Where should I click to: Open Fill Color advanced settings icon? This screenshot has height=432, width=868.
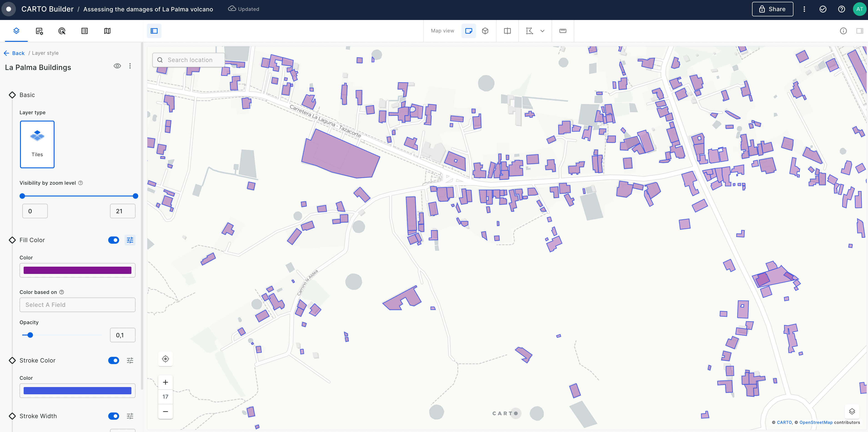[130, 240]
